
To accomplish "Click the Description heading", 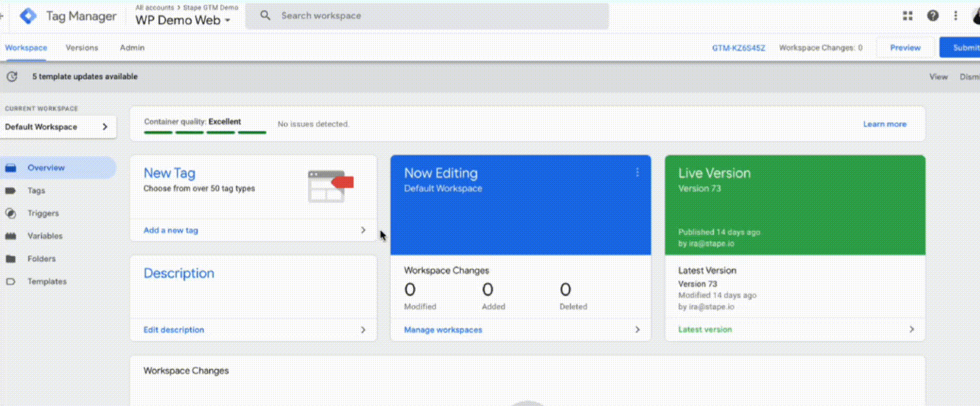I will point(179,273).
